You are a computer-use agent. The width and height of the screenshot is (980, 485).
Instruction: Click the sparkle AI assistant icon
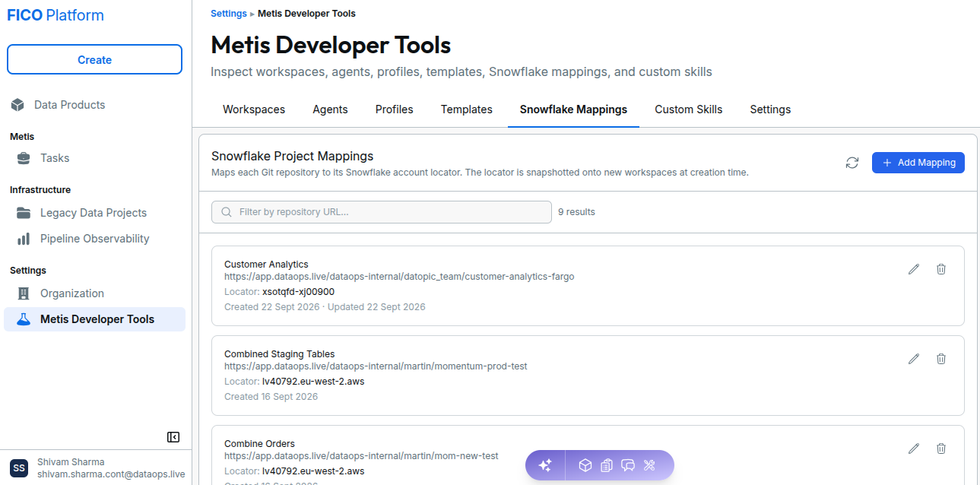pyautogui.click(x=545, y=465)
